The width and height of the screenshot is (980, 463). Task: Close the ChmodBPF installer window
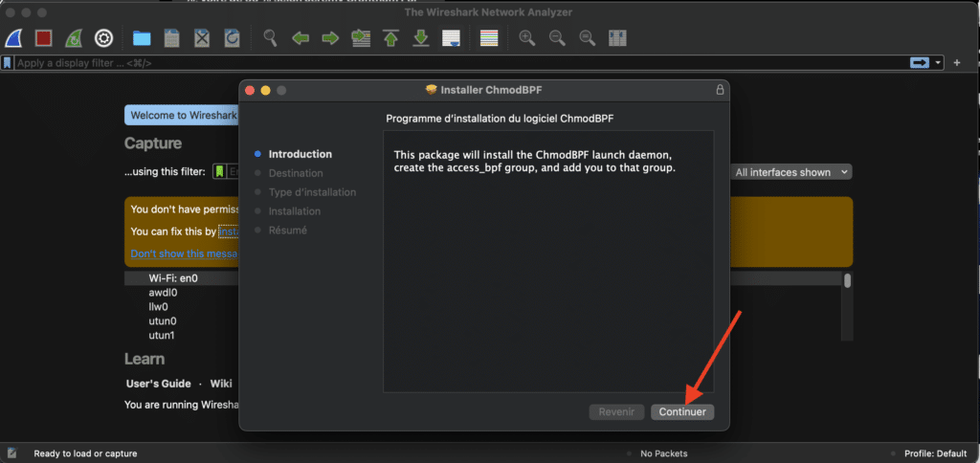pyautogui.click(x=250, y=91)
